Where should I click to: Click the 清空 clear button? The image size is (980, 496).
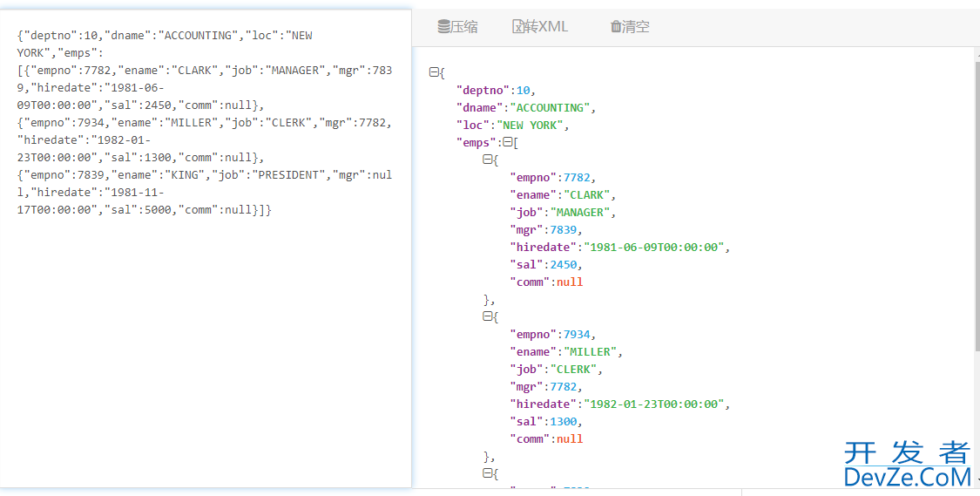[x=629, y=26]
